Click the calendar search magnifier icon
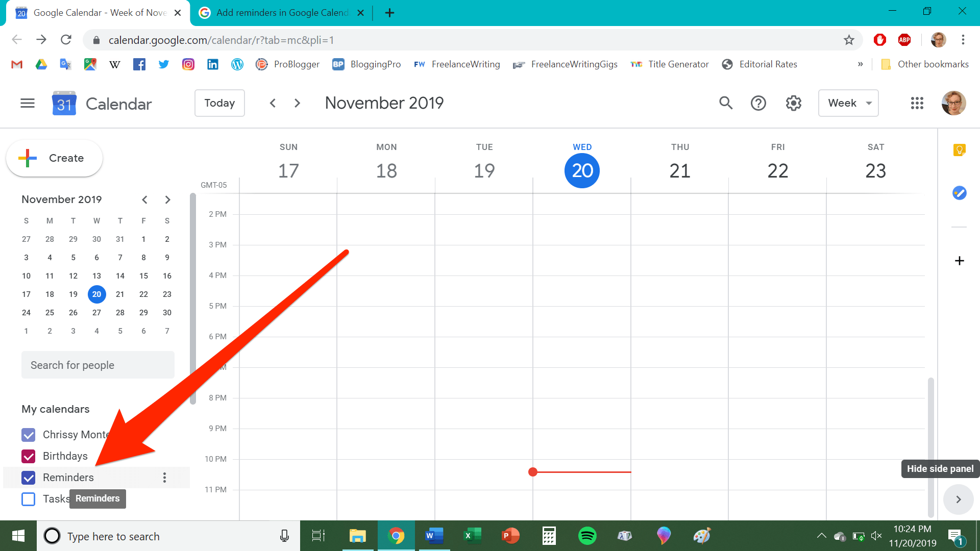The width and height of the screenshot is (980, 551). point(725,103)
